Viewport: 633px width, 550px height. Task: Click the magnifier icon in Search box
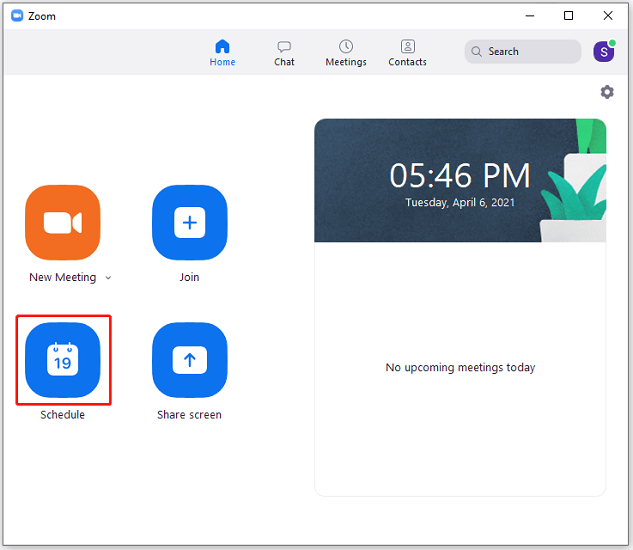[x=476, y=52]
